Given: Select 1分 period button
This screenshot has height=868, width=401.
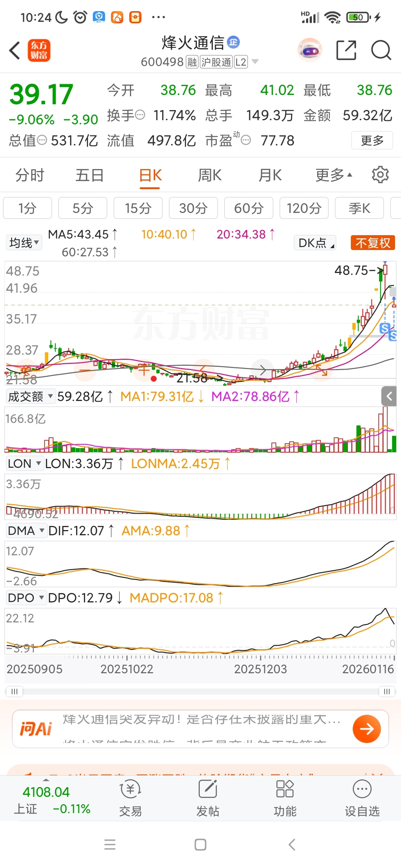Looking at the screenshot, I should [27, 208].
